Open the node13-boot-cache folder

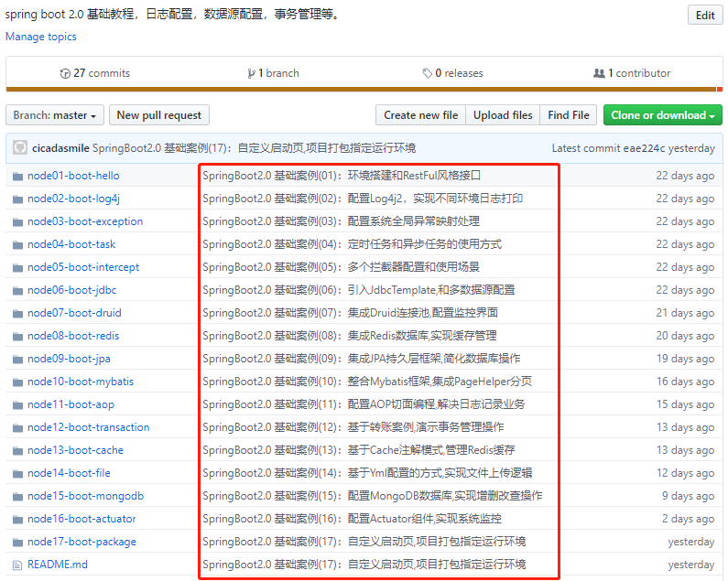coord(75,450)
